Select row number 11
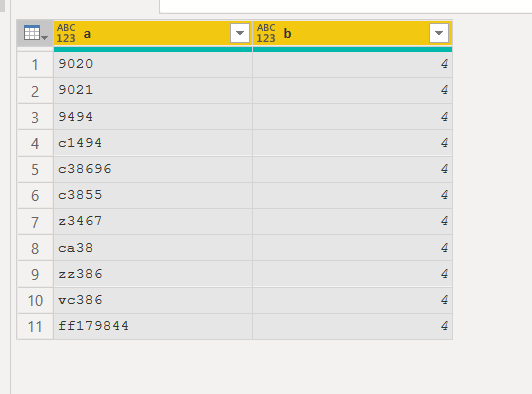 pos(35,326)
